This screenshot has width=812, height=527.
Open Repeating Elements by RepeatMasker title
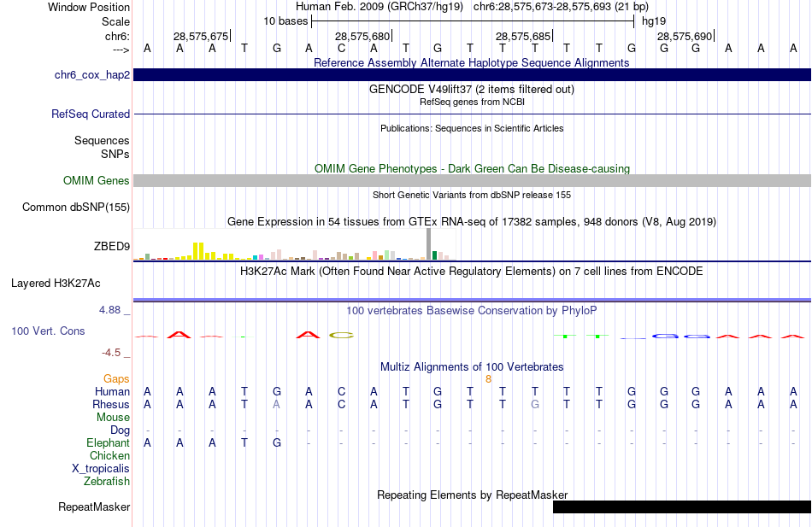(472, 495)
